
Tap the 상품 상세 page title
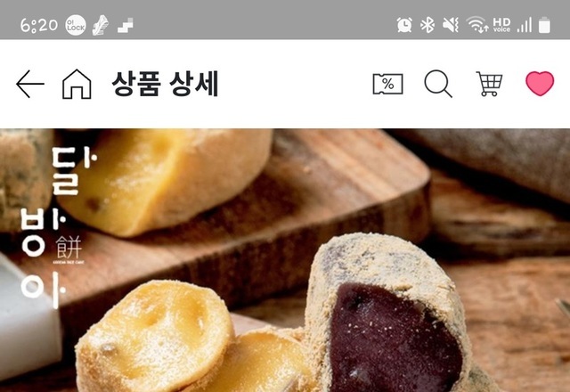(x=165, y=84)
